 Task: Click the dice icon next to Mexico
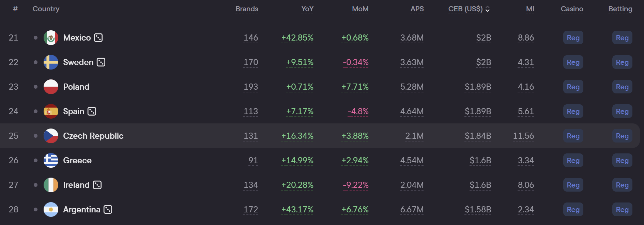[98, 37]
